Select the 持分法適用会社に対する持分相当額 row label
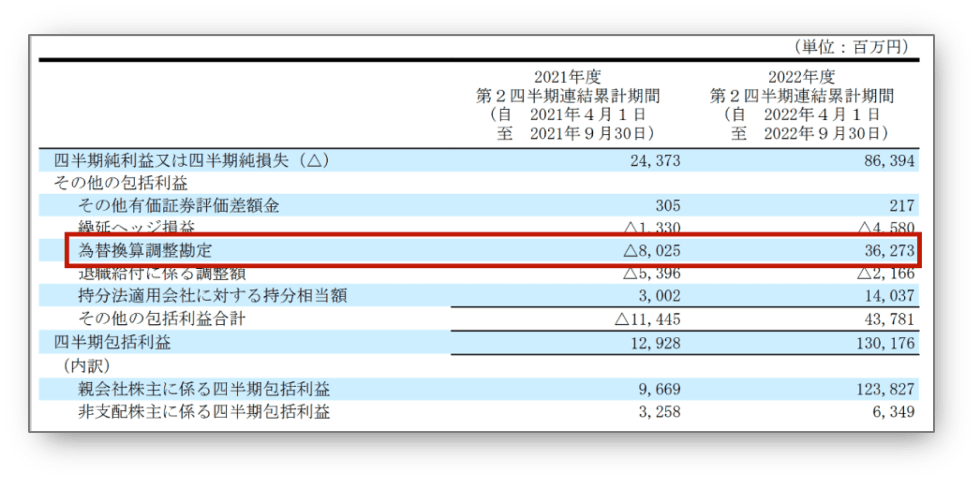 [x=212, y=296]
